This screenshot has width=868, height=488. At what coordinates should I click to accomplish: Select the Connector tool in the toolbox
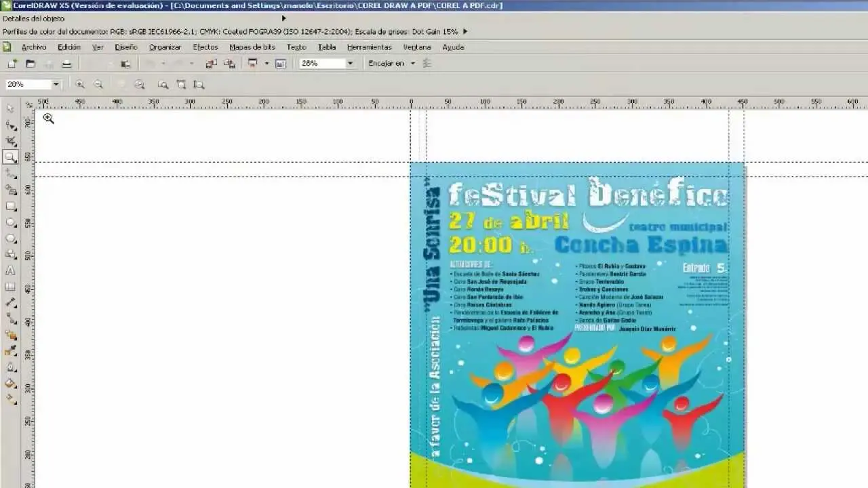[10, 319]
